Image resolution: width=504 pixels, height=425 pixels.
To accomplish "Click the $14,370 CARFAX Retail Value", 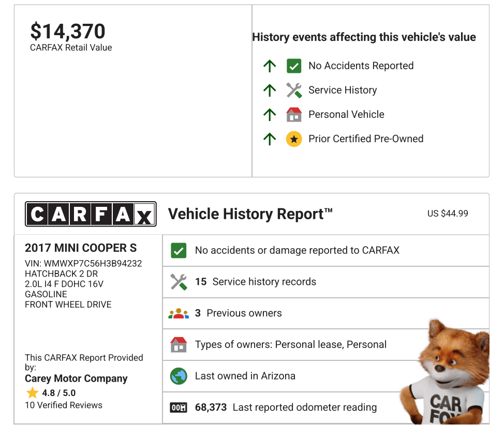I will 68,32.
